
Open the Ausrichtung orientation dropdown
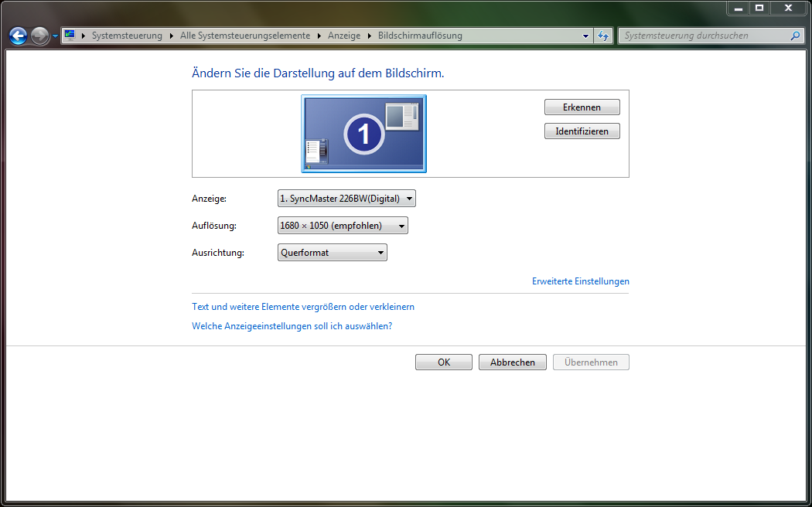(333, 253)
